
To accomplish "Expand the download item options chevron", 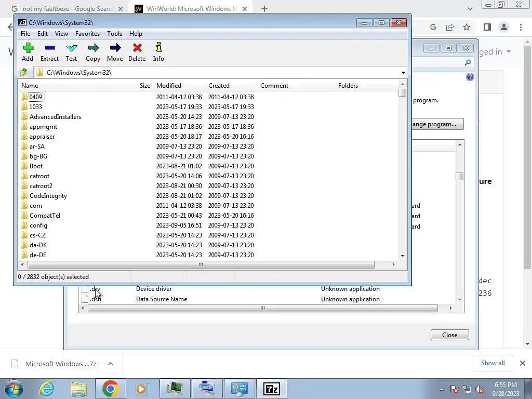I will click(111, 364).
